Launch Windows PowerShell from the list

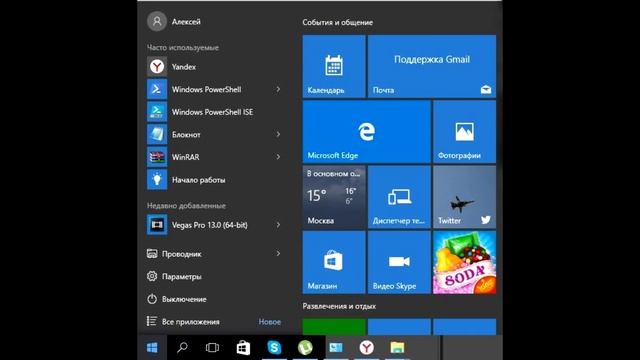tap(214, 89)
